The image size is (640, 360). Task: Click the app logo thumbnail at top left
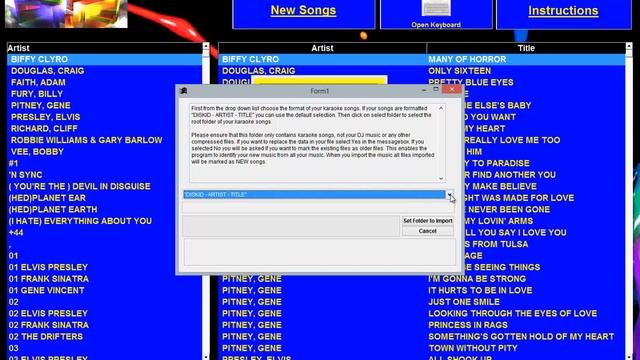pyautogui.click(x=66, y=13)
